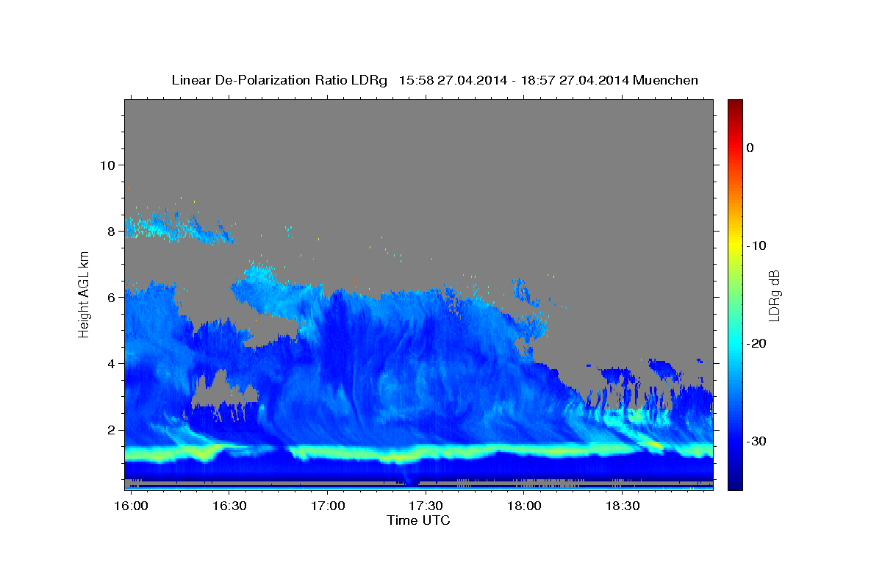Click the 'Height AGL km' axis label
Screen dimensions: 882x588
84,295
